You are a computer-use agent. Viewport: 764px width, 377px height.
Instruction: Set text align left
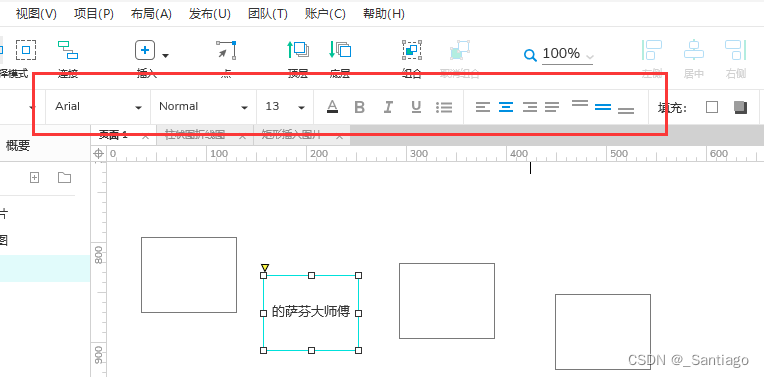483,107
